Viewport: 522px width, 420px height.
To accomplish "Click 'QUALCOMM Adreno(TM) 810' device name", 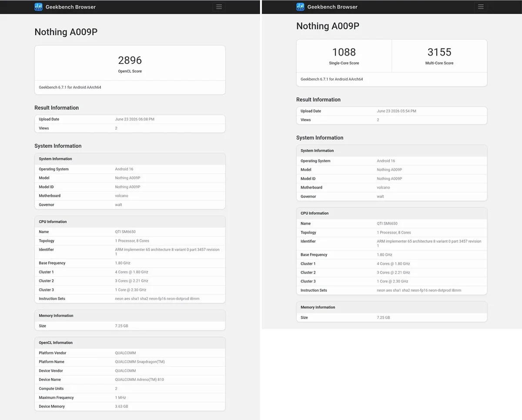I will (x=139, y=380).
